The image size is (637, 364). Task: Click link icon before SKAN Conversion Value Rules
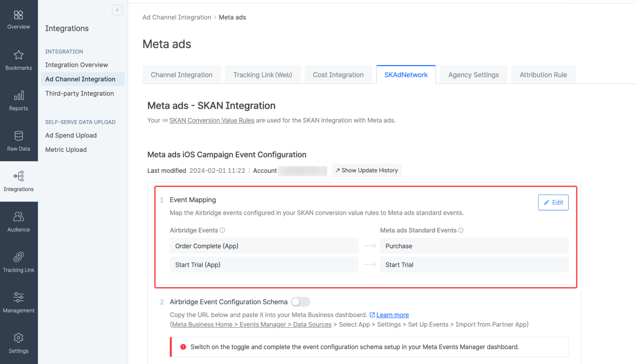165,121
